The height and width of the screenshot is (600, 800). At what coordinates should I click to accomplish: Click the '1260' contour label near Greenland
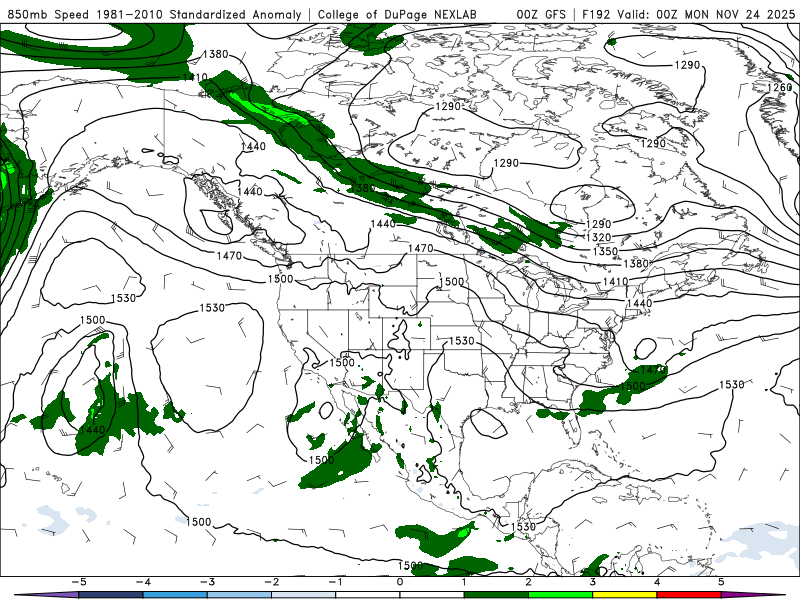tap(779, 88)
